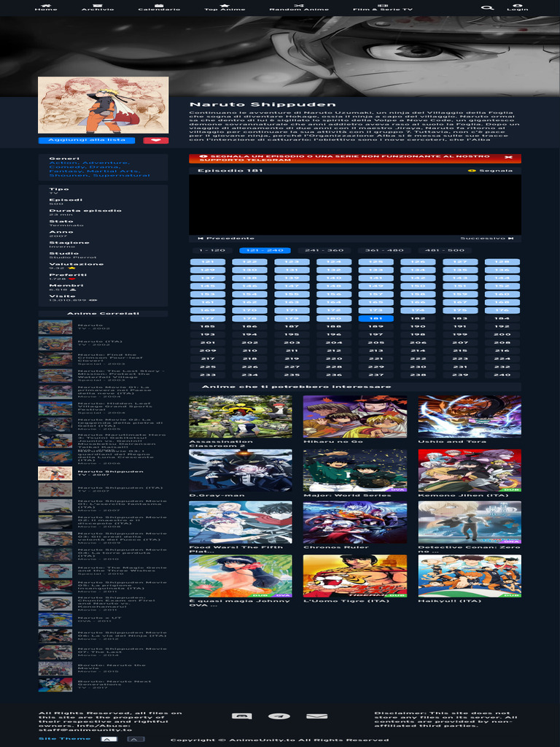
Task: Open L'Uomo Tigre (ITA) thumbnail
Action: click(x=355, y=576)
